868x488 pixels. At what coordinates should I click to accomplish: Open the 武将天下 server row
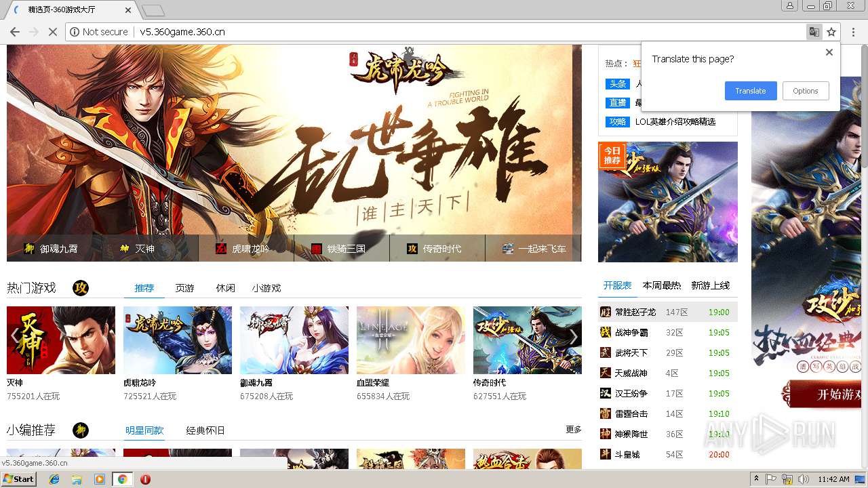[x=668, y=352]
